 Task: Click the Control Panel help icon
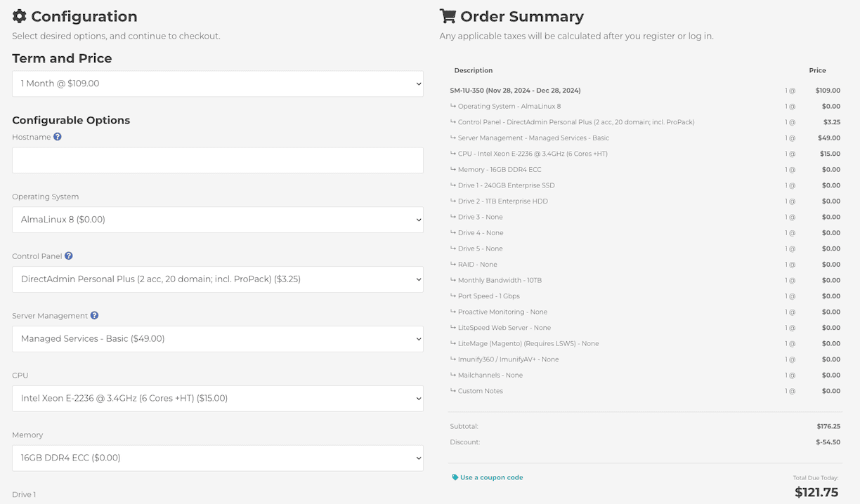point(68,256)
